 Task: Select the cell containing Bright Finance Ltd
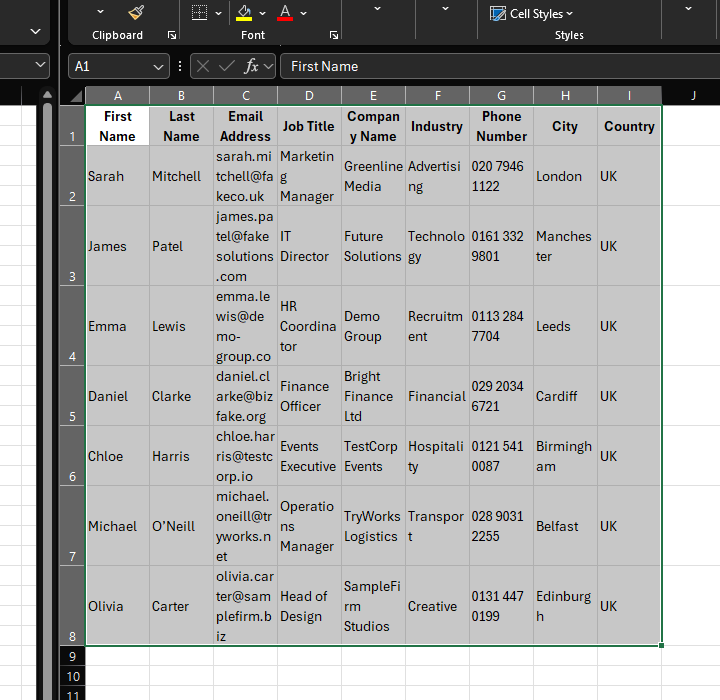pos(373,396)
